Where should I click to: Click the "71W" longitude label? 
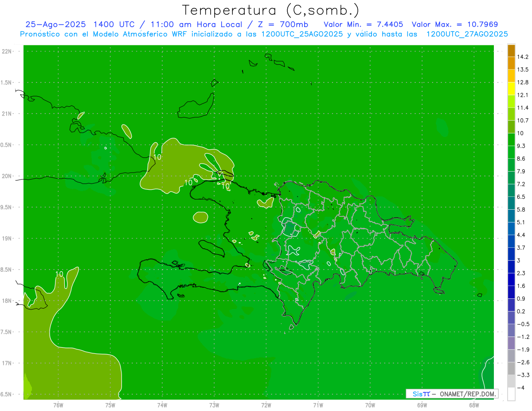pyautogui.click(x=318, y=405)
